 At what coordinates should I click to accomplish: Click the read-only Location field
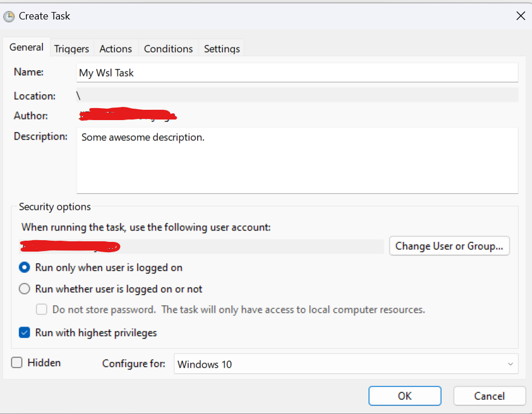(297, 95)
